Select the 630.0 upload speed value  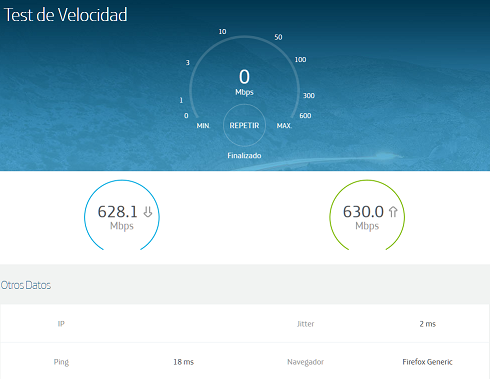point(363,212)
